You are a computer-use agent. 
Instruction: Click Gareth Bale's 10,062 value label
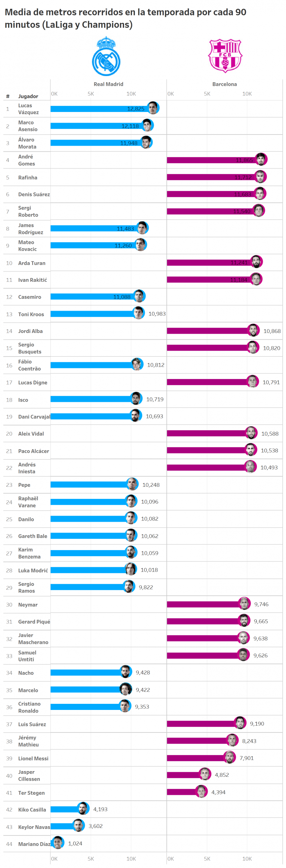tap(149, 536)
